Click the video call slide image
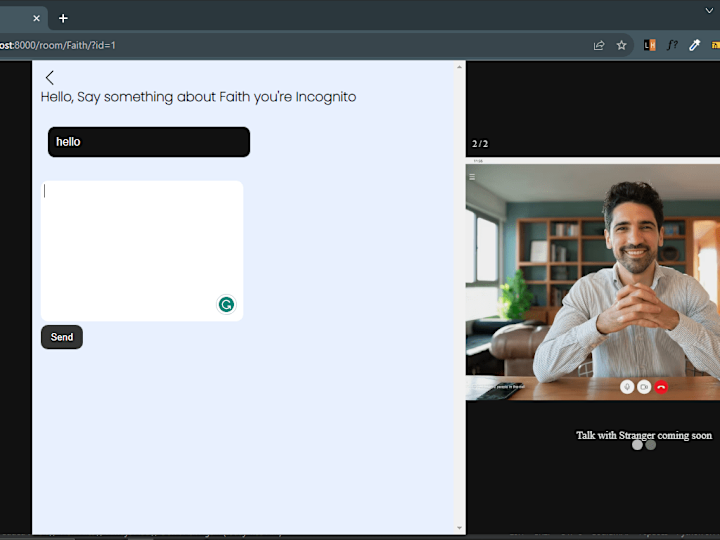This screenshot has height=540, width=720. (593, 279)
